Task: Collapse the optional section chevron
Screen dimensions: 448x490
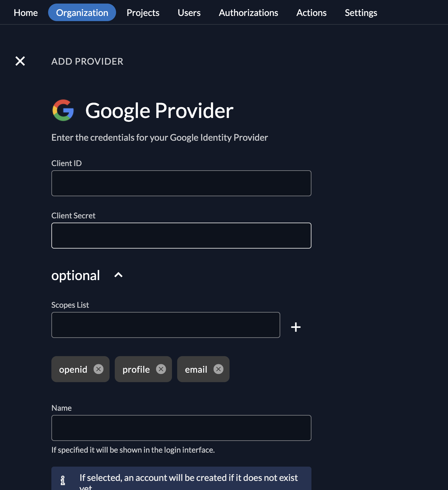Action: click(118, 275)
